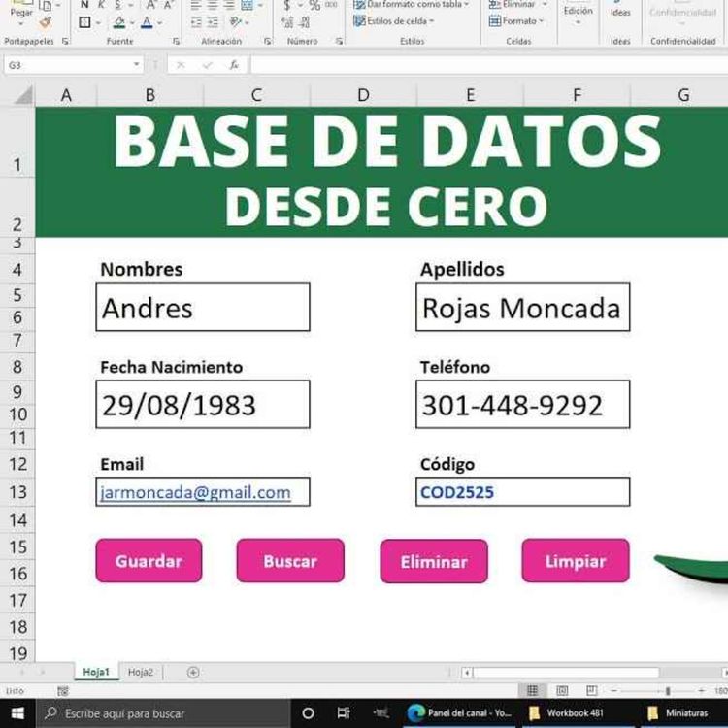
Task: Click the font color A icon
Action: (x=147, y=21)
